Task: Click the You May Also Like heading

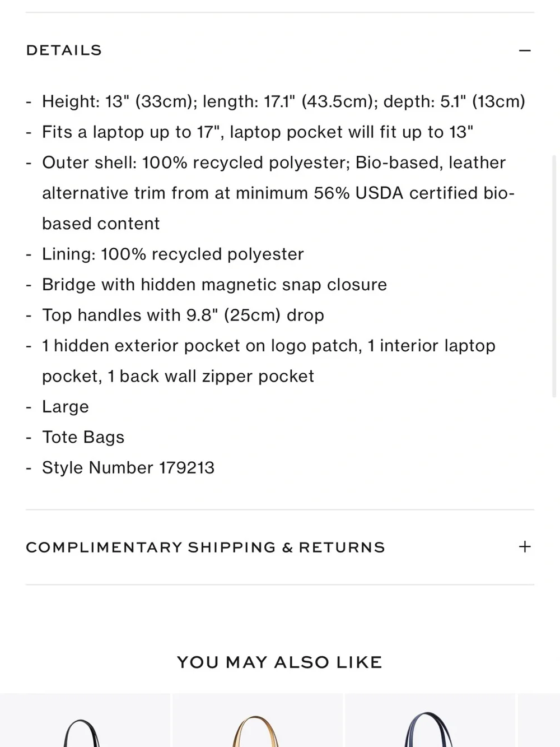Action: click(x=279, y=662)
